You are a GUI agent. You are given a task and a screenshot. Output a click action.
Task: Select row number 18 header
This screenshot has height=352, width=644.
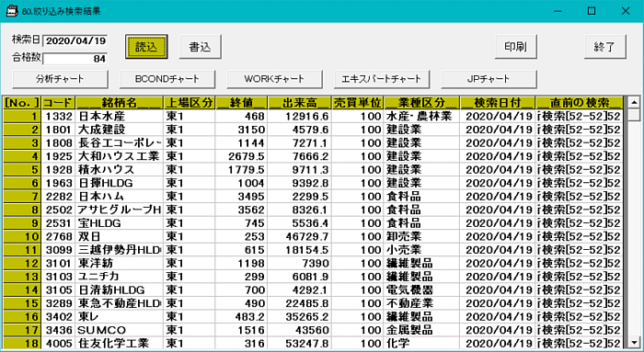pos(22,344)
